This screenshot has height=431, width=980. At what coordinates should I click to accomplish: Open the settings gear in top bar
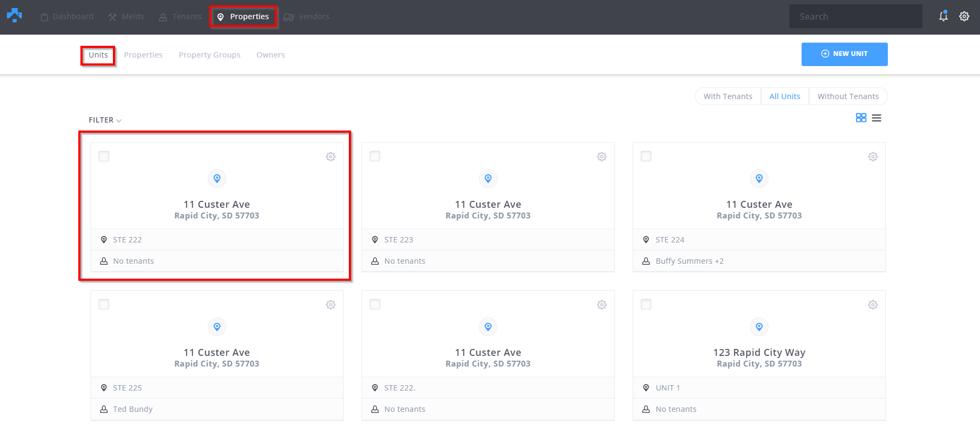click(964, 17)
